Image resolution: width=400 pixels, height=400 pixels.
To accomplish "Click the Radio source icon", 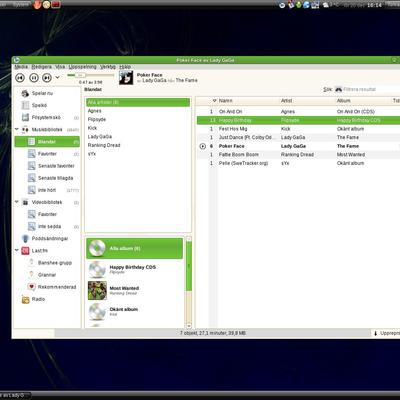I will point(25,299).
